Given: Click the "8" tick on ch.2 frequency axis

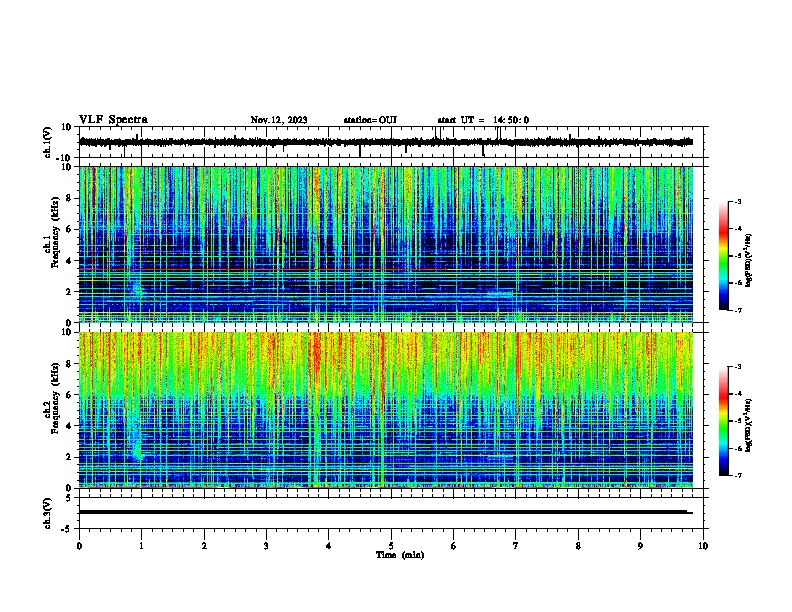Looking at the screenshot, I should pos(70,364).
